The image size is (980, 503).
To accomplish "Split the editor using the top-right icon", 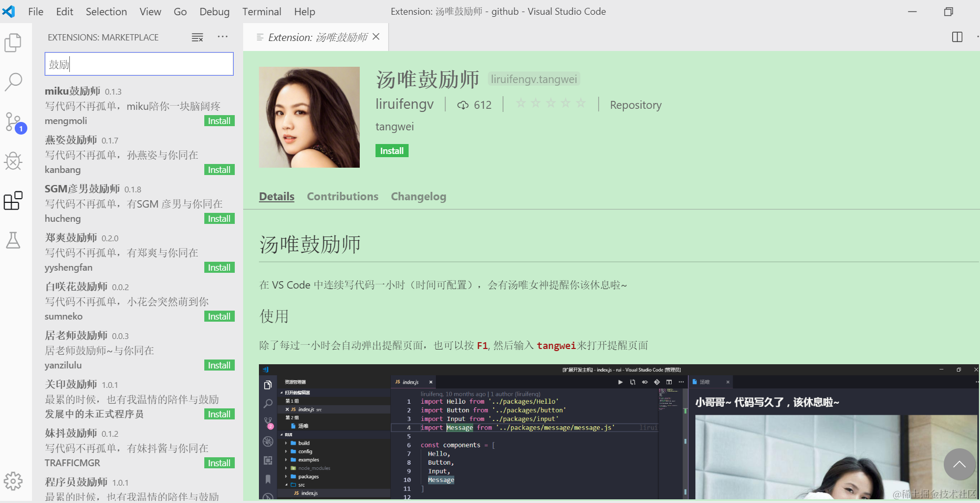I will click(957, 37).
